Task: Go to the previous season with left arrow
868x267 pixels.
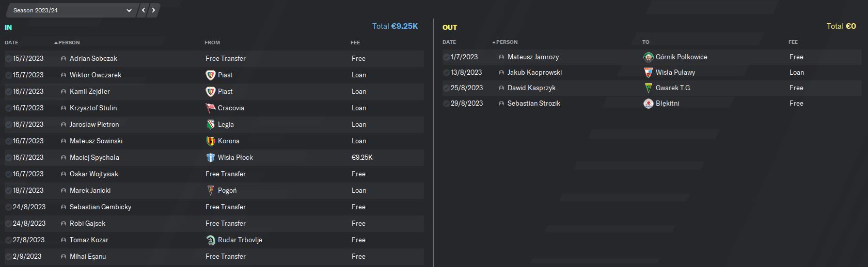Action: coord(144,10)
